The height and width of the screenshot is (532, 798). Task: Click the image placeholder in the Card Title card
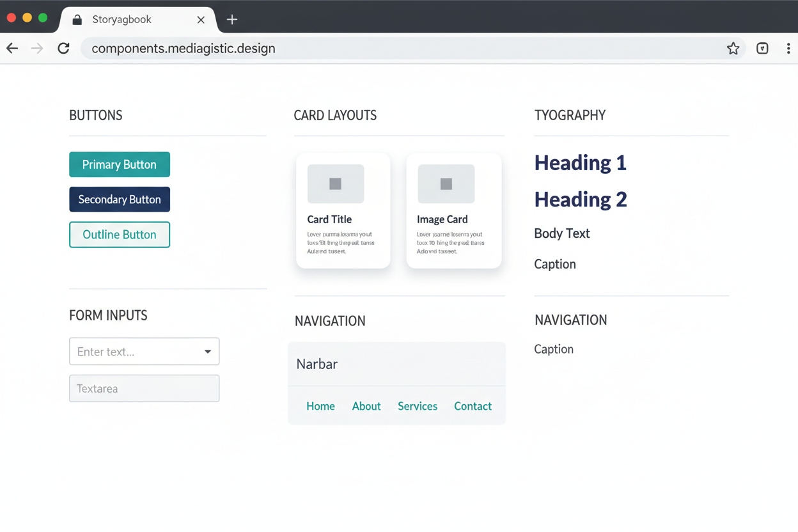click(x=335, y=184)
